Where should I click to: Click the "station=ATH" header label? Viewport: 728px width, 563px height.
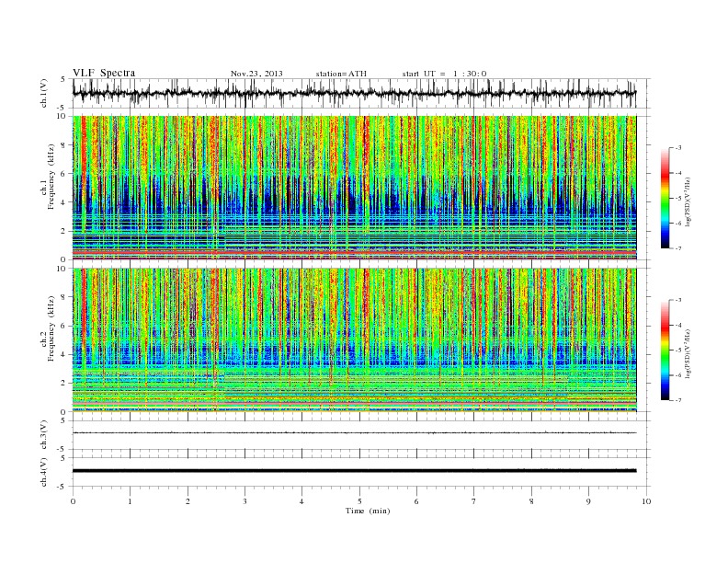tap(341, 74)
